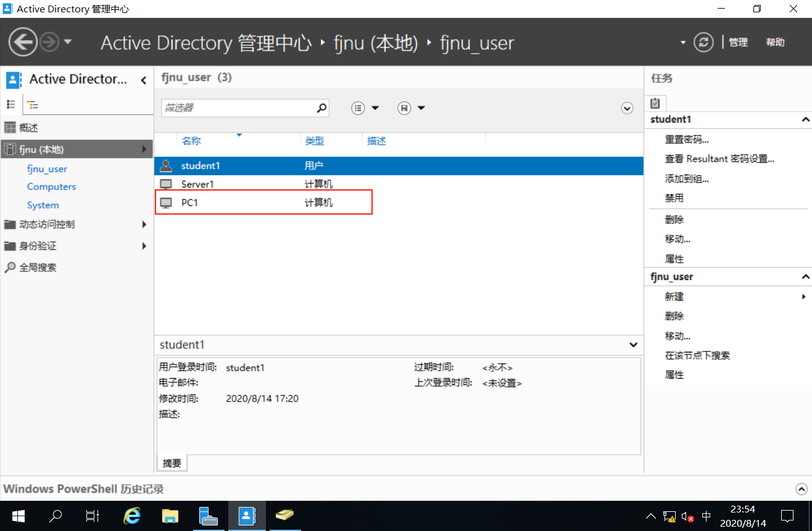Click the PC1 computer icon
Screen dimensions: 812x531
165,202
